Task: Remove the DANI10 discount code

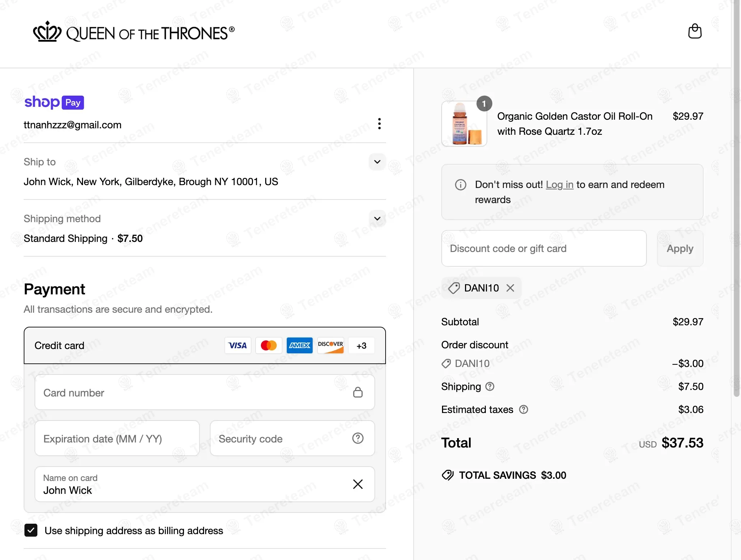Action: (x=510, y=288)
